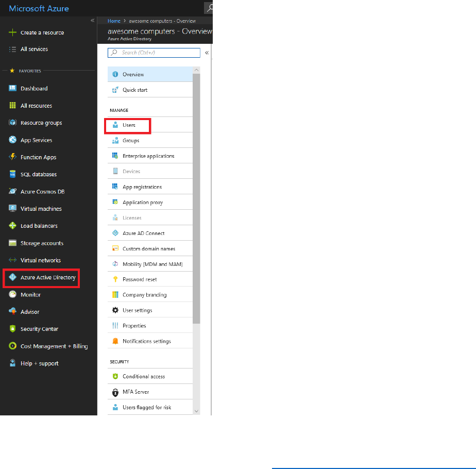Click the Dashboard icon in favorites
This screenshot has width=476, height=469.
point(12,89)
